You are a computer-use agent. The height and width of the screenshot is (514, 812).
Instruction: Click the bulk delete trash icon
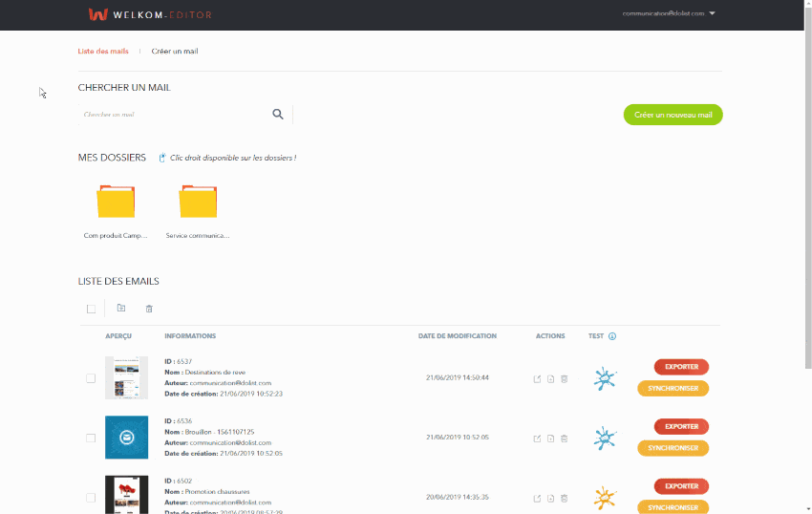point(149,309)
